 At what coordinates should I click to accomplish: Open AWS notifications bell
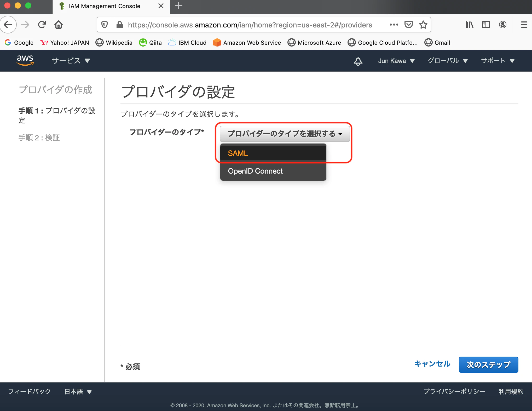pos(358,61)
